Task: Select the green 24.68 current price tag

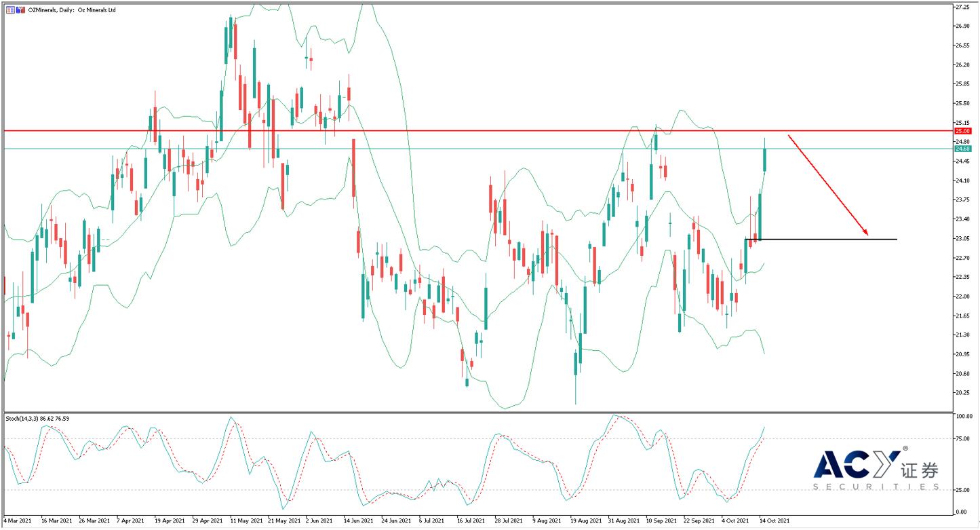Action: [962, 149]
